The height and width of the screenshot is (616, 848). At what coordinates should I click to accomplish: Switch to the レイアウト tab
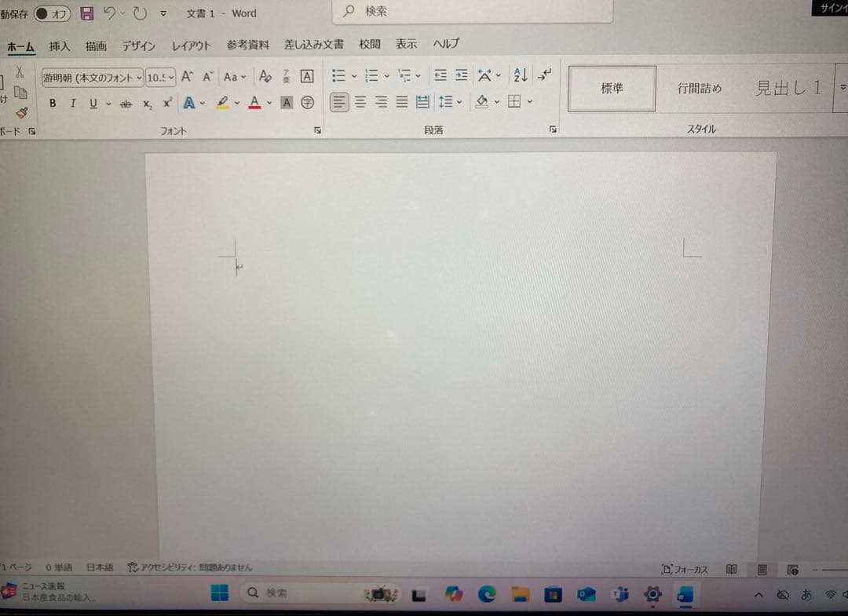[x=191, y=46]
